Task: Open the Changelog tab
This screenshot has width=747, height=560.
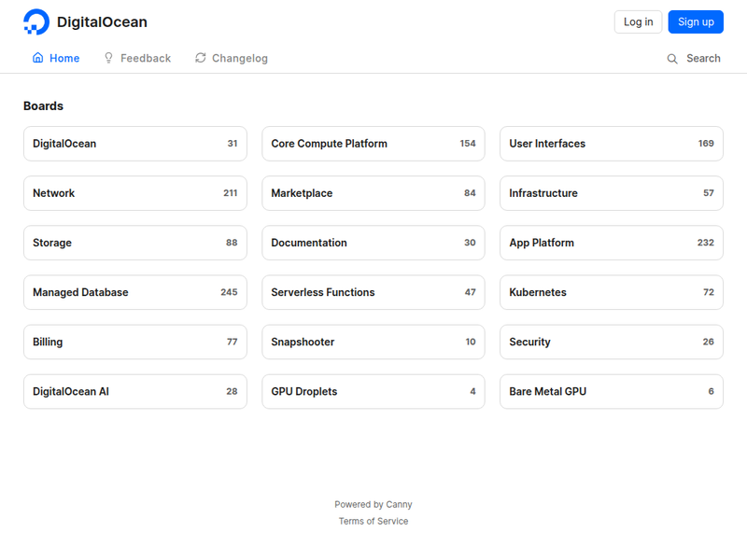Action: tap(231, 58)
